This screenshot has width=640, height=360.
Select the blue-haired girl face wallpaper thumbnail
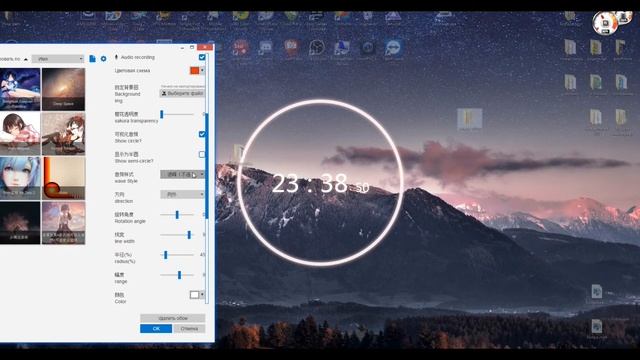[20, 178]
